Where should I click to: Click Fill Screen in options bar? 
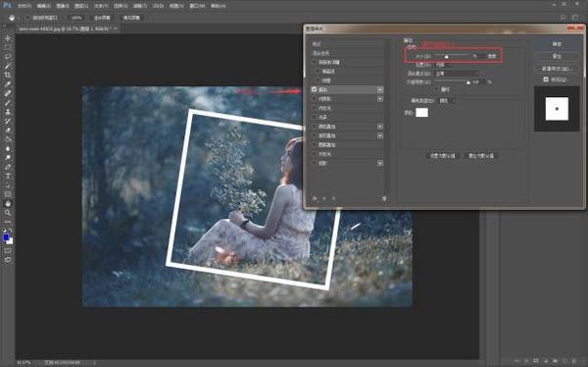pyautogui.click(x=131, y=18)
